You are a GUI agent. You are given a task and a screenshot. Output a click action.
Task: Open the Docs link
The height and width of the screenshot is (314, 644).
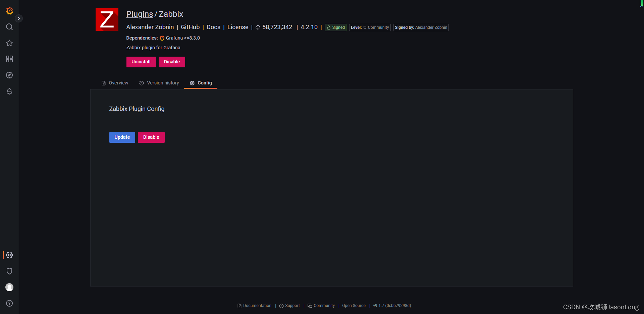click(213, 27)
